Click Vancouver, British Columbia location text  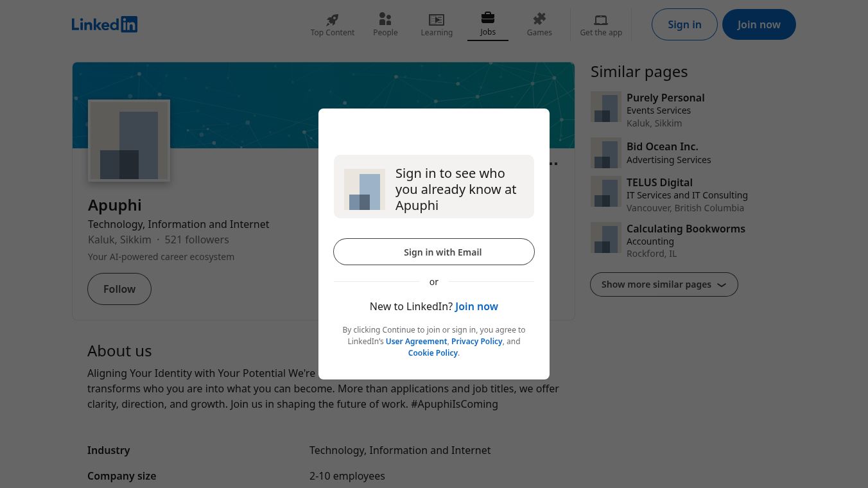[x=685, y=208]
